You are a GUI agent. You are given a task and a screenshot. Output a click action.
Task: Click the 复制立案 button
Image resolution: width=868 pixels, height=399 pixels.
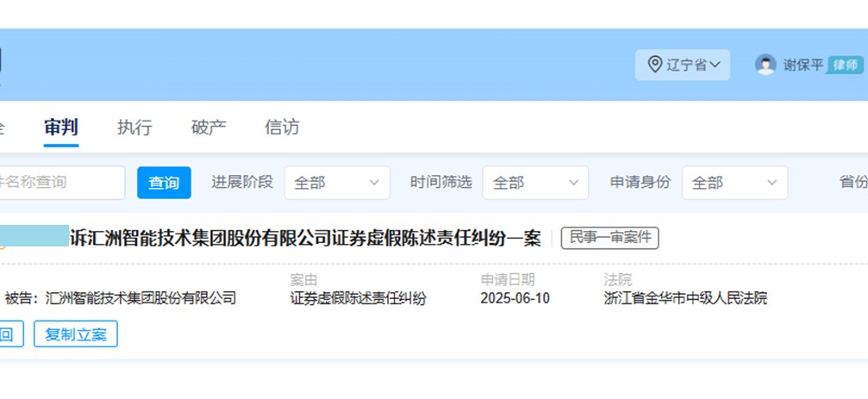click(76, 334)
